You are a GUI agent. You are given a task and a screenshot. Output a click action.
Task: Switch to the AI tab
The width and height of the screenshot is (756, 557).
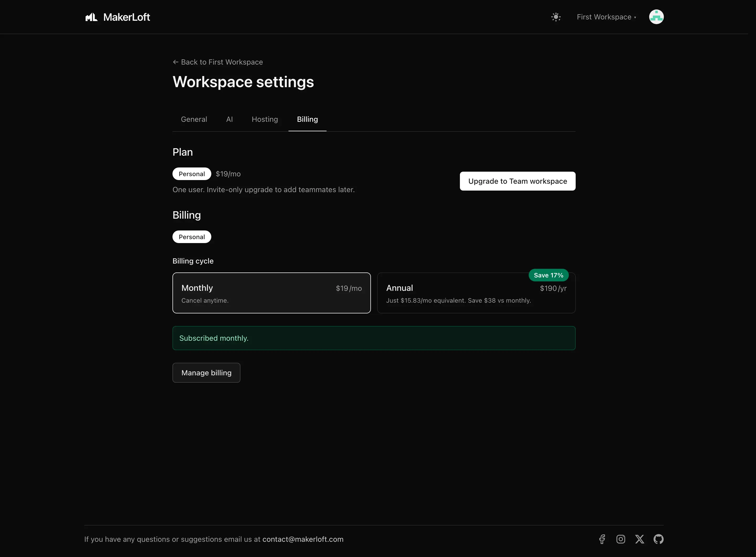[x=229, y=119]
